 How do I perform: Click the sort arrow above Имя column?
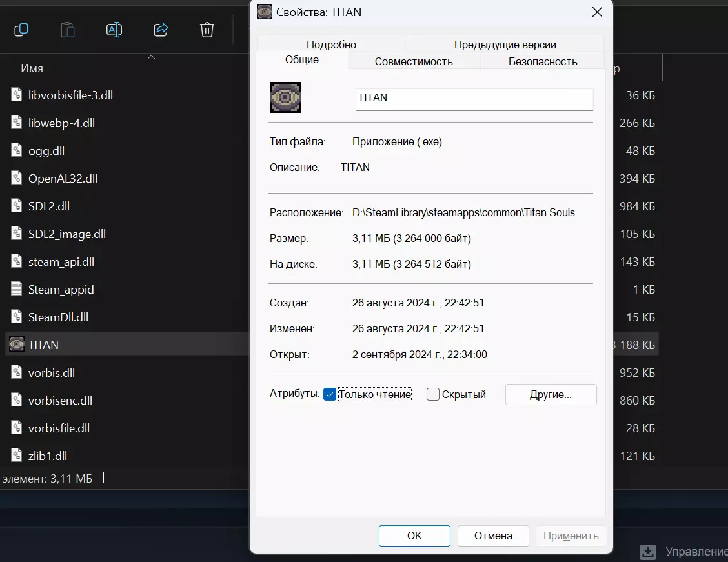click(152, 57)
